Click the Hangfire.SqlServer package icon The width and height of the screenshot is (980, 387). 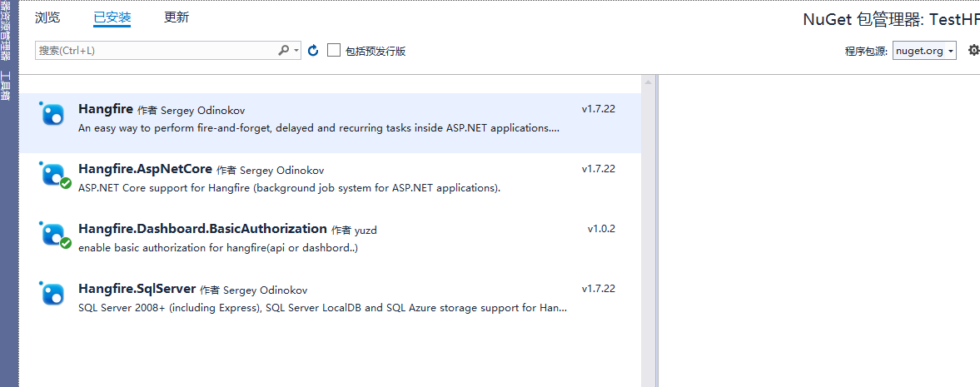pyautogui.click(x=53, y=294)
